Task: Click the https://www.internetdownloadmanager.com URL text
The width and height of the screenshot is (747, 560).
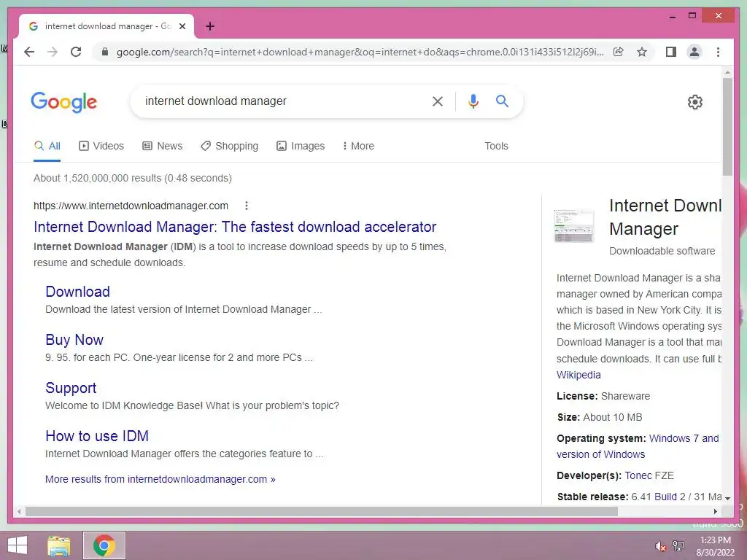Action: (131, 206)
